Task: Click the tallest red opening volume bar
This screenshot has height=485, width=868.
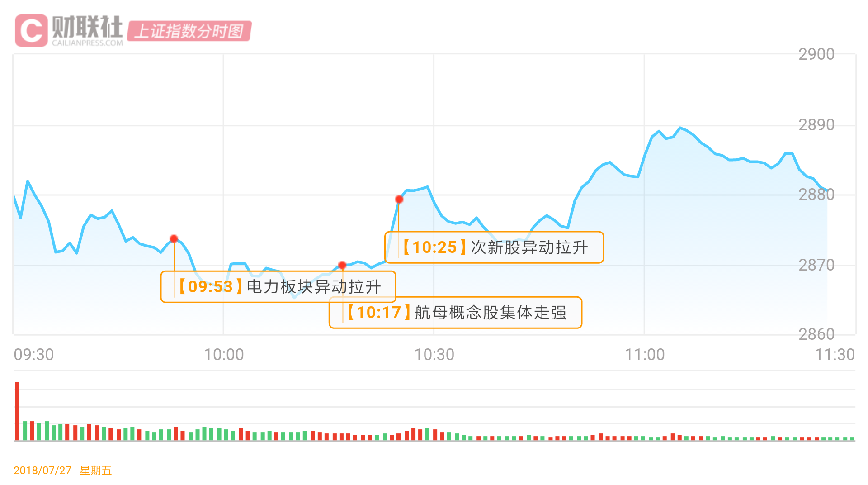Action: click(17, 411)
